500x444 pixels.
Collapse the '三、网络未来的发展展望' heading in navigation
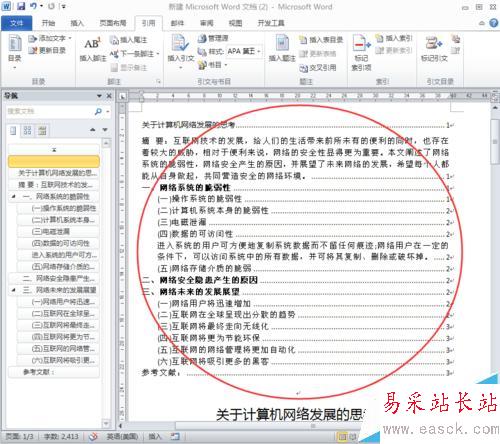13,290
